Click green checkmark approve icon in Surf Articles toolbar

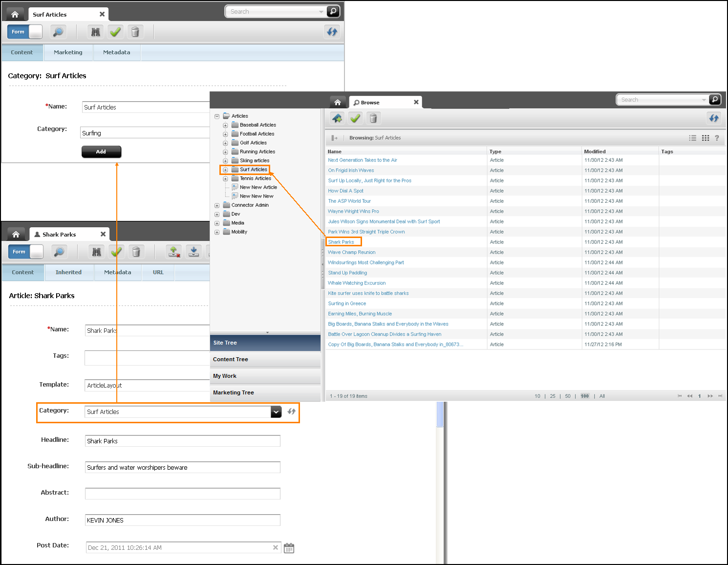pos(115,32)
